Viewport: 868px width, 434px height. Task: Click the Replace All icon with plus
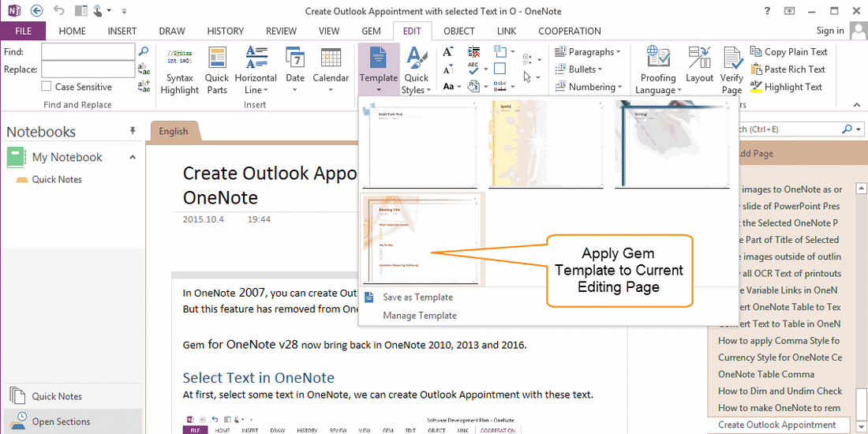tap(144, 86)
